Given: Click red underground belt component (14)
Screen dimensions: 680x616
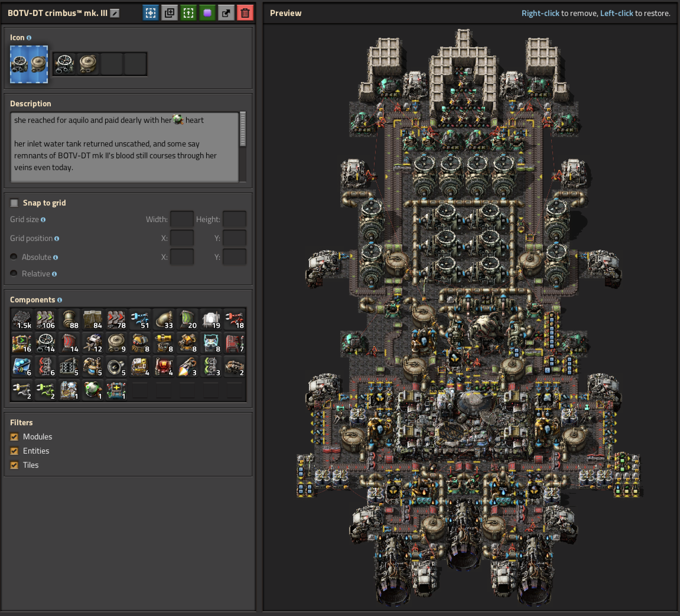Looking at the screenshot, I should (x=69, y=343).
